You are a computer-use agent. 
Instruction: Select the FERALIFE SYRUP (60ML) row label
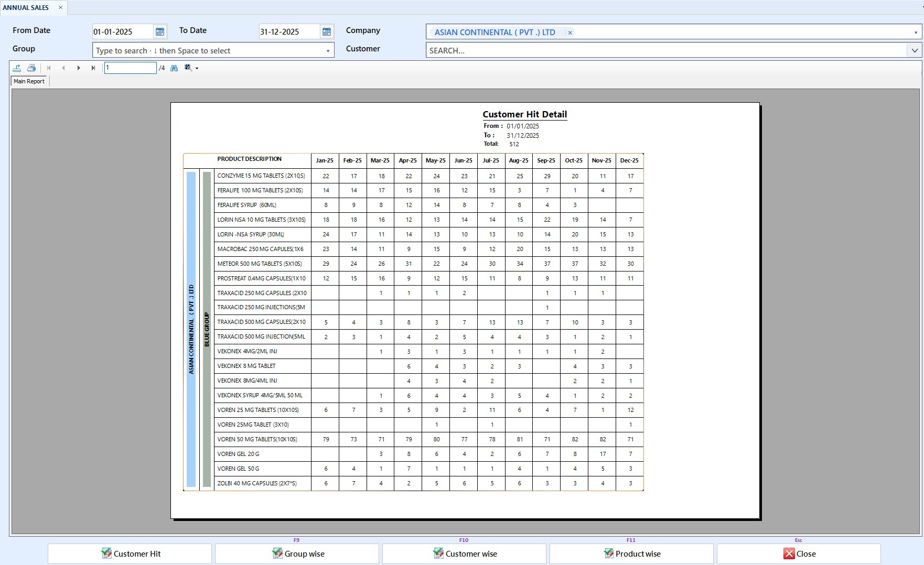click(x=246, y=205)
